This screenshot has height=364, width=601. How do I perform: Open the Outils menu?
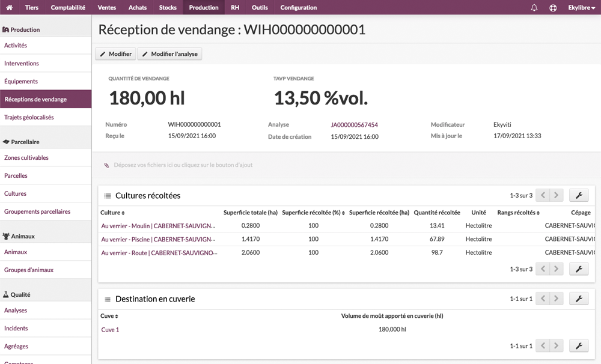260,7
